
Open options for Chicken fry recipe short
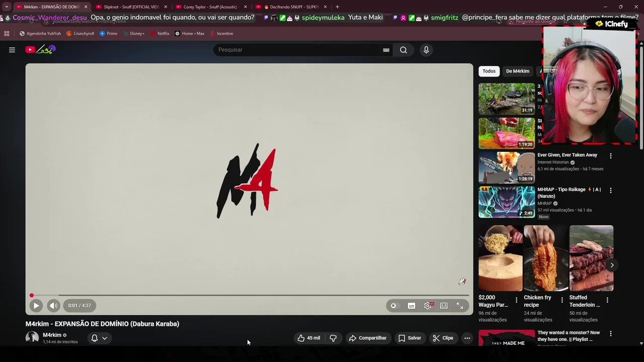pos(562,300)
